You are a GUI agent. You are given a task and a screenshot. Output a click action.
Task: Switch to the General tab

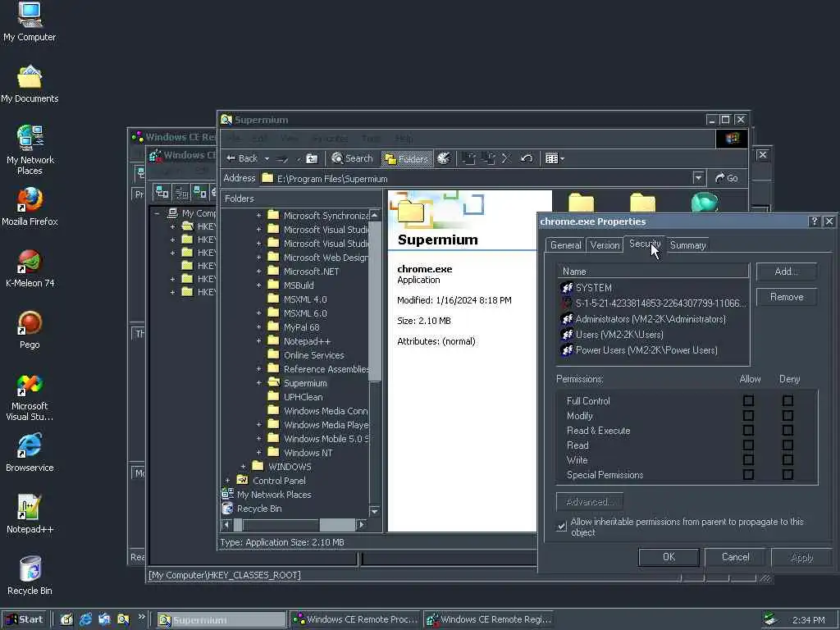click(565, 245)
